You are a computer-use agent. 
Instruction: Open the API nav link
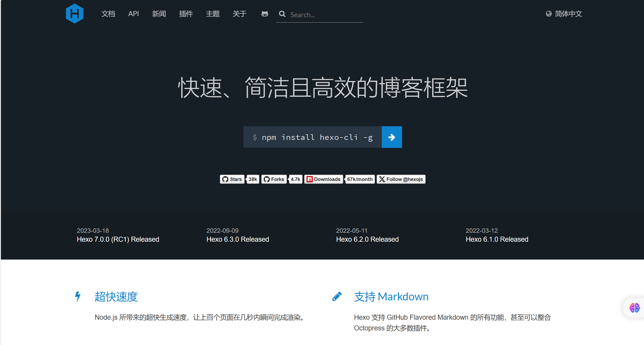pyautogui.click(x=134, y=14)
